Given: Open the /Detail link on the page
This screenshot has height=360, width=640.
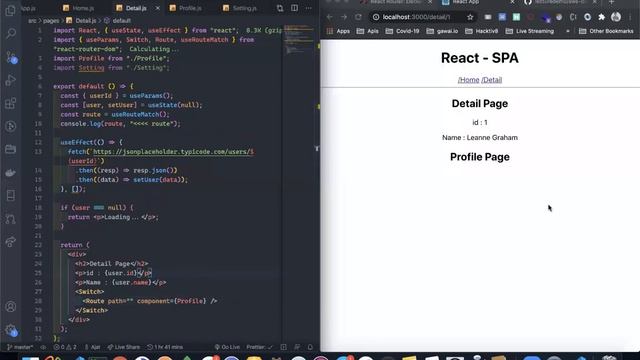Looking at the screenshot, I should (x=491, y=80).
